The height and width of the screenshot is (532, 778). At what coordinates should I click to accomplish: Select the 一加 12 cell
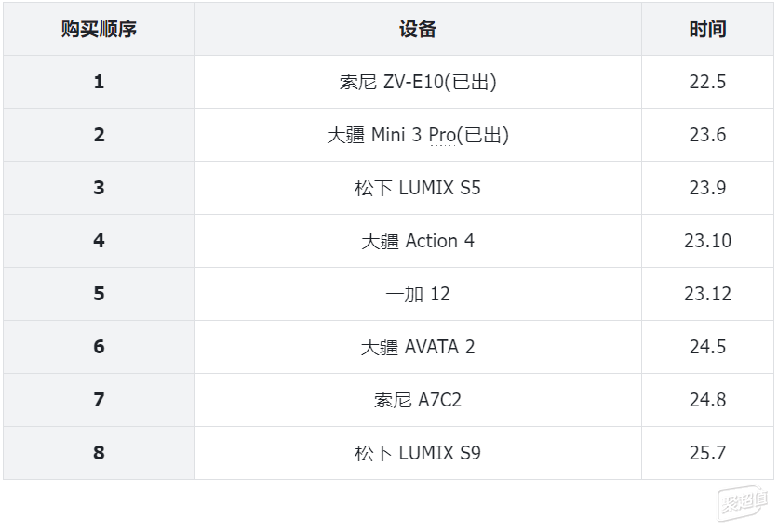(x=418, y=294)
